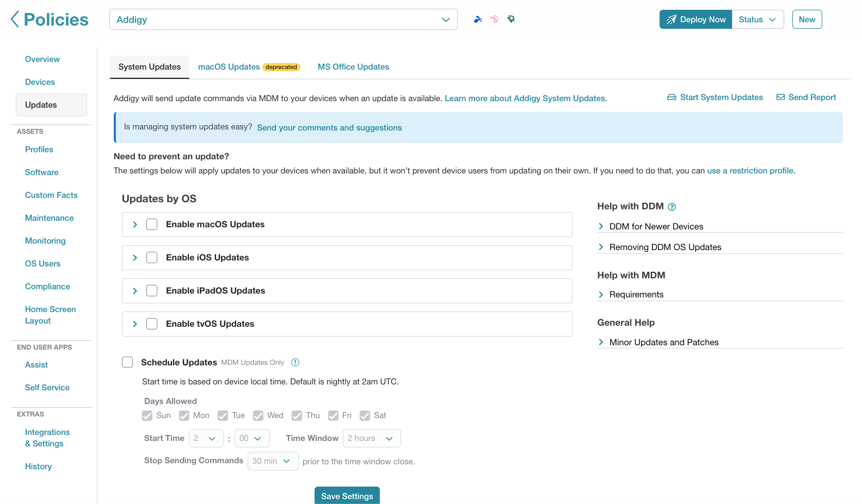Image resolution: width=862 pixels, height=504 pixels.
Task: Toggle the Thu day checkbox
Action: tap(297, 415)
